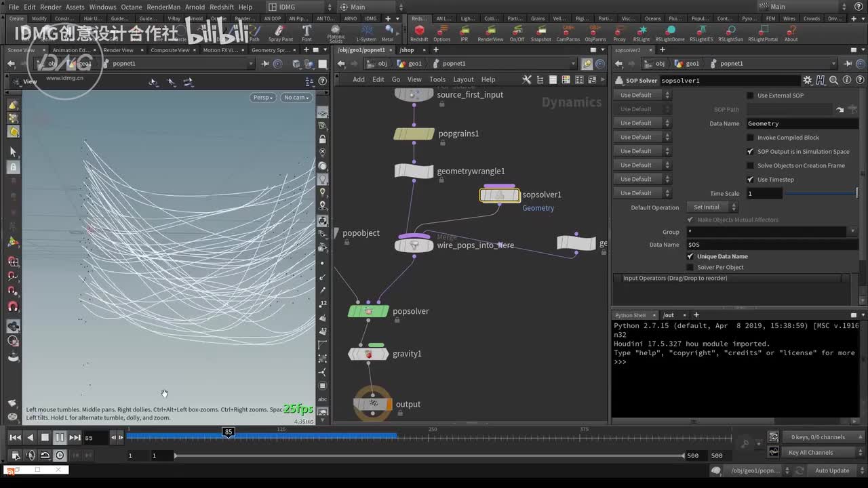Open network editor Layout menu
This screenshot has width=868, height=488.
463,79
